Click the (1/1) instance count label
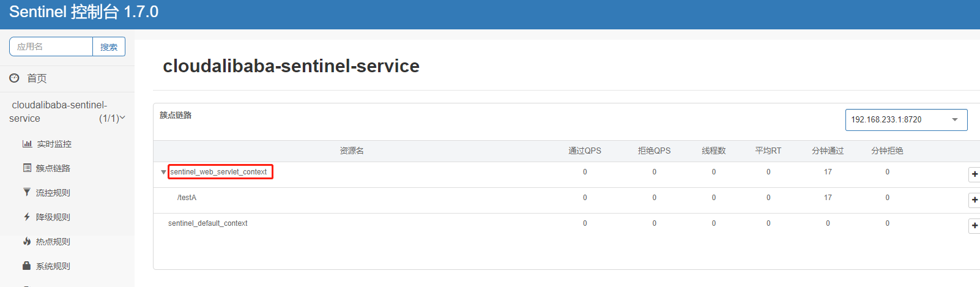 coord(109,118)
